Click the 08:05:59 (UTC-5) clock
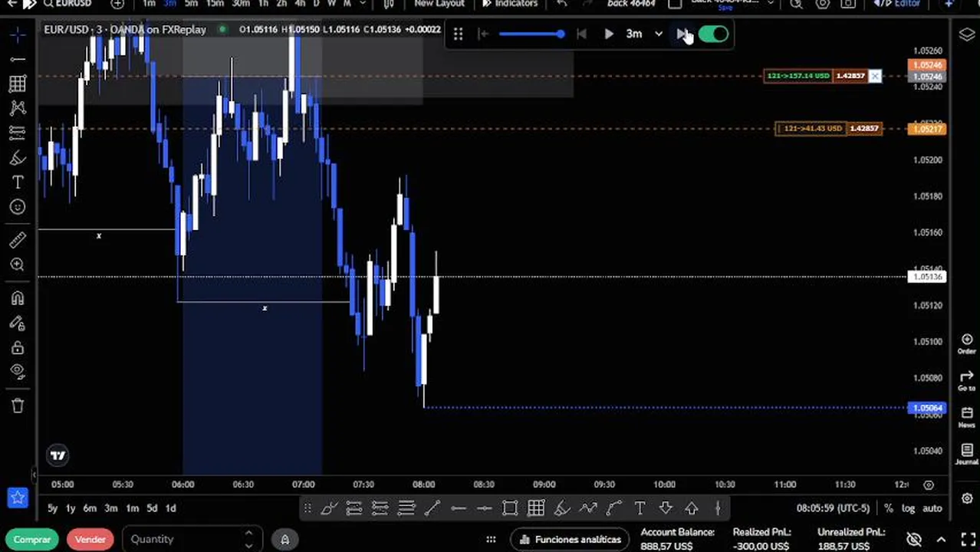This screenshot has height=552, width=980. tap(833, 508)
